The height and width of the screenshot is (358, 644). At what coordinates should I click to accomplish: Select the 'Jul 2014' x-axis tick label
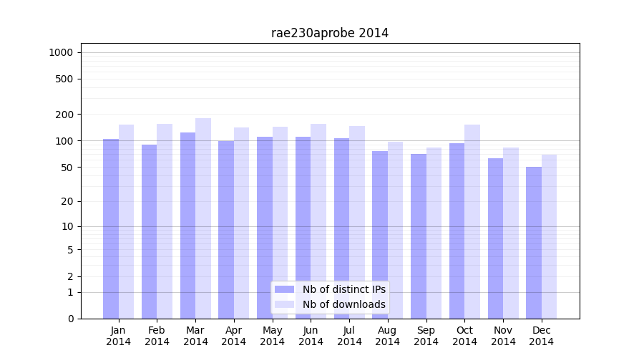349,336
